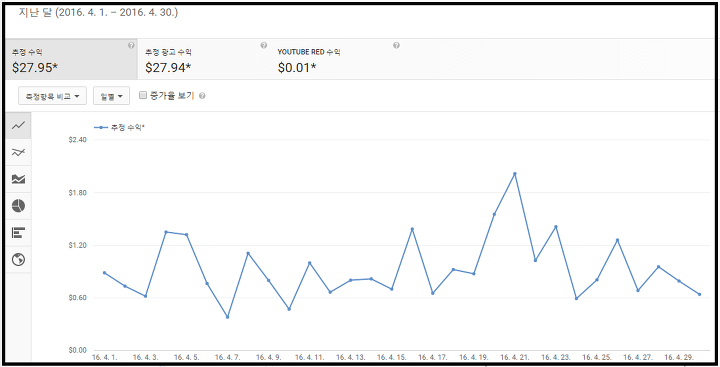Select the 추정 수익 $27.95 tab
Screen dimensions: 720x367
(x=71, y=60)
